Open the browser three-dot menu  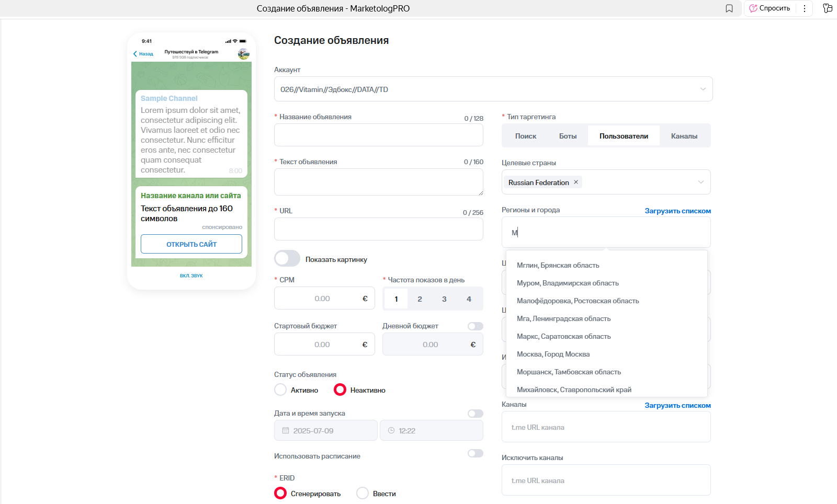tap(805, 8)
